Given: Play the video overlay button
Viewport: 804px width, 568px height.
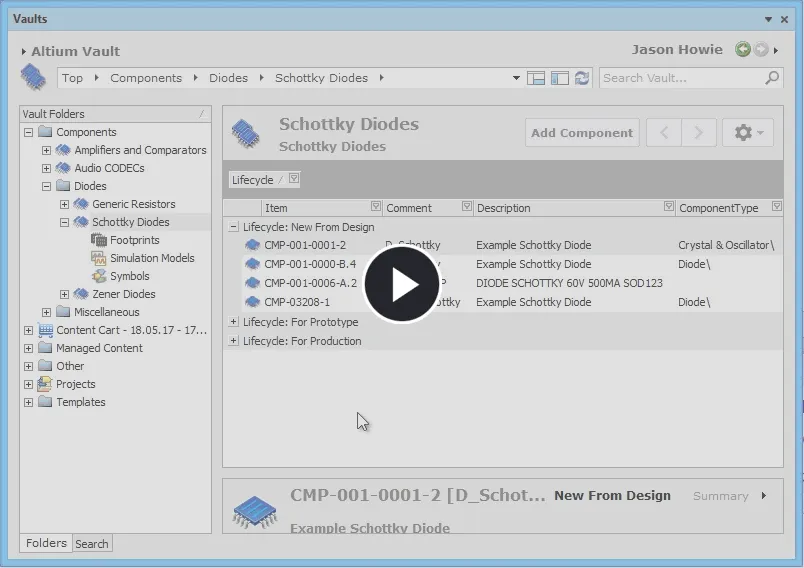Looking at the screenshot, I should (x=401, y=285).
